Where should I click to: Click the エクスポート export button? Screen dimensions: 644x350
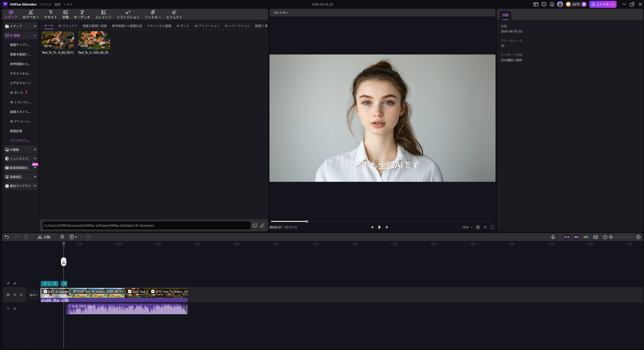click(x=603, y=4)
